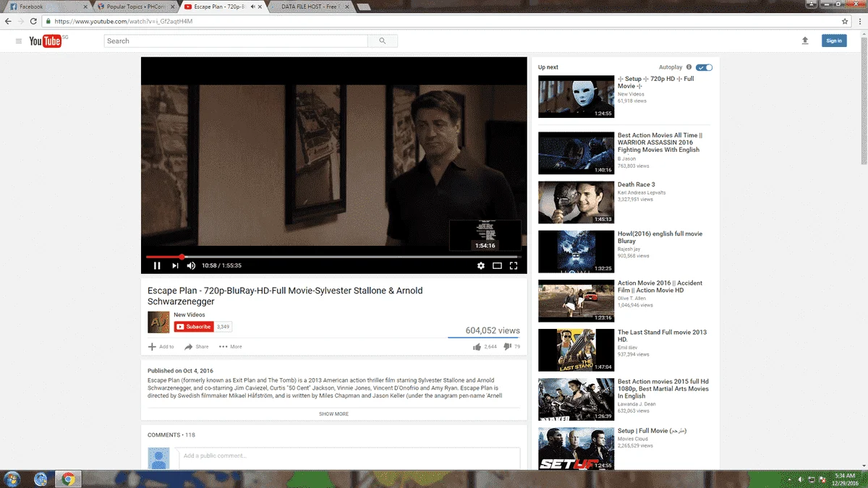Open Setup Full Movie by Movies Cloud
Screen dimensions: 868x488
[652, 430]
